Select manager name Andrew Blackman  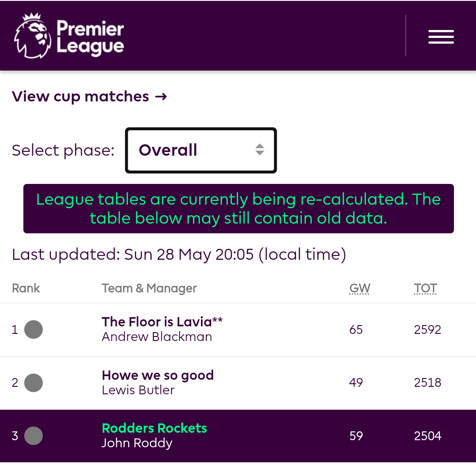click(x=157, y=337)
